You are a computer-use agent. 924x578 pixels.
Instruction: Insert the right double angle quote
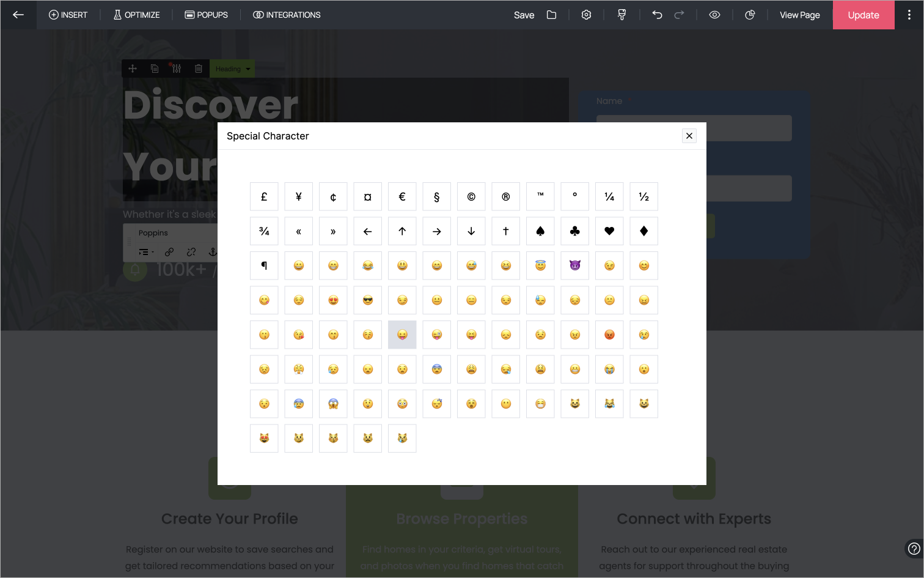(x=333, y=231)
